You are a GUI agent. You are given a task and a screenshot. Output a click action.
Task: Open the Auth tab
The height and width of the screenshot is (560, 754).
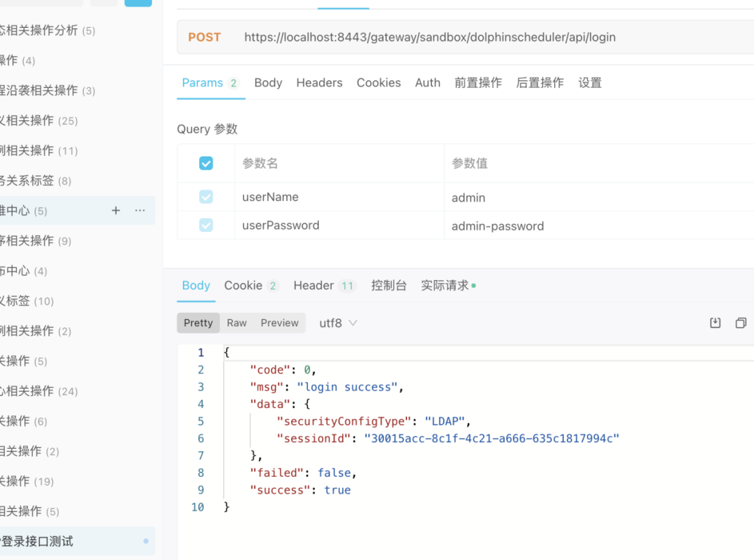tap(427, 83)
